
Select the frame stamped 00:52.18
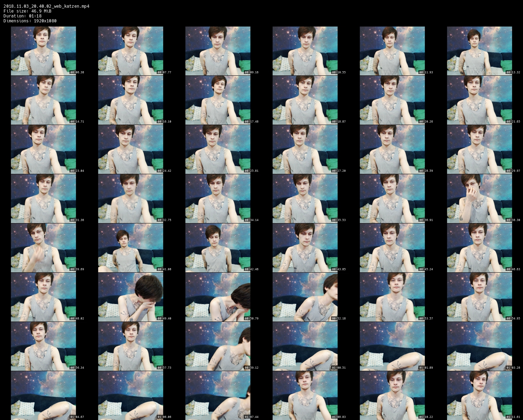tap(305, 297)
